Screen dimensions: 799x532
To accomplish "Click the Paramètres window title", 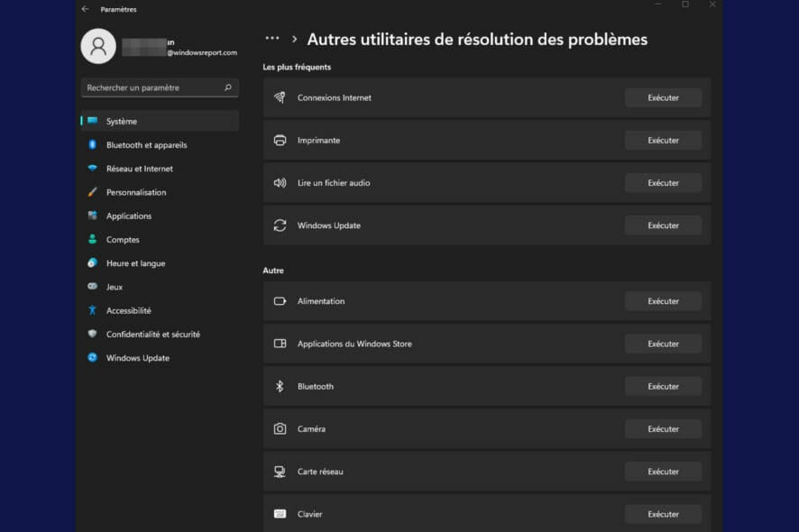I will pyautogui.click(x=118, y=9).
